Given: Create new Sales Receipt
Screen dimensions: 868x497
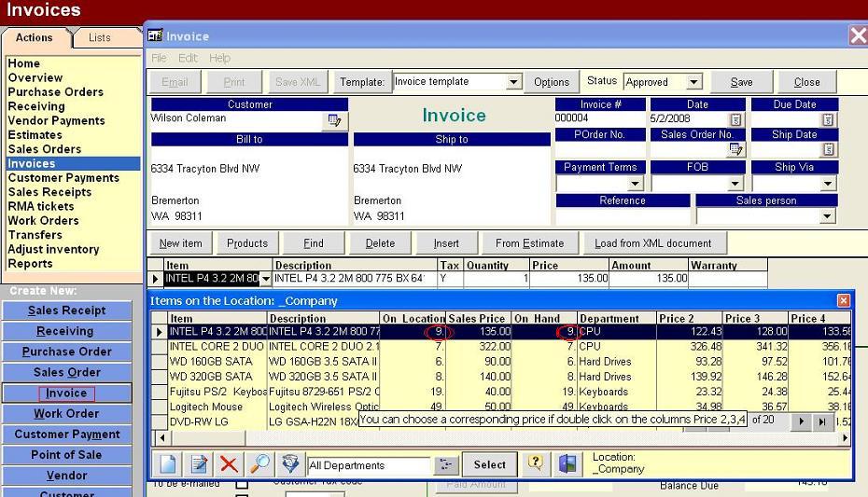Looking at the screenshot, I should (x=67, y=311).
